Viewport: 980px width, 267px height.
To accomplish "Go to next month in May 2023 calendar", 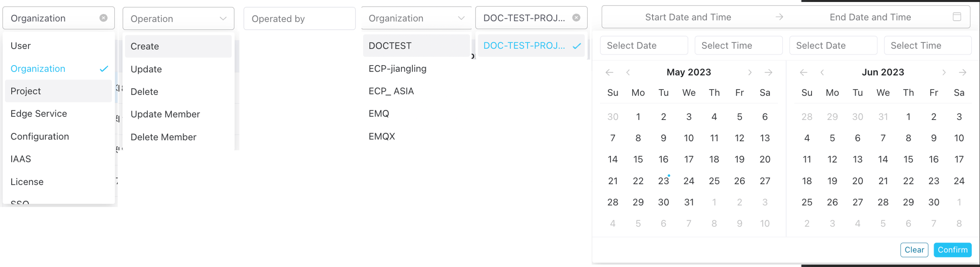I will (750, 72).
